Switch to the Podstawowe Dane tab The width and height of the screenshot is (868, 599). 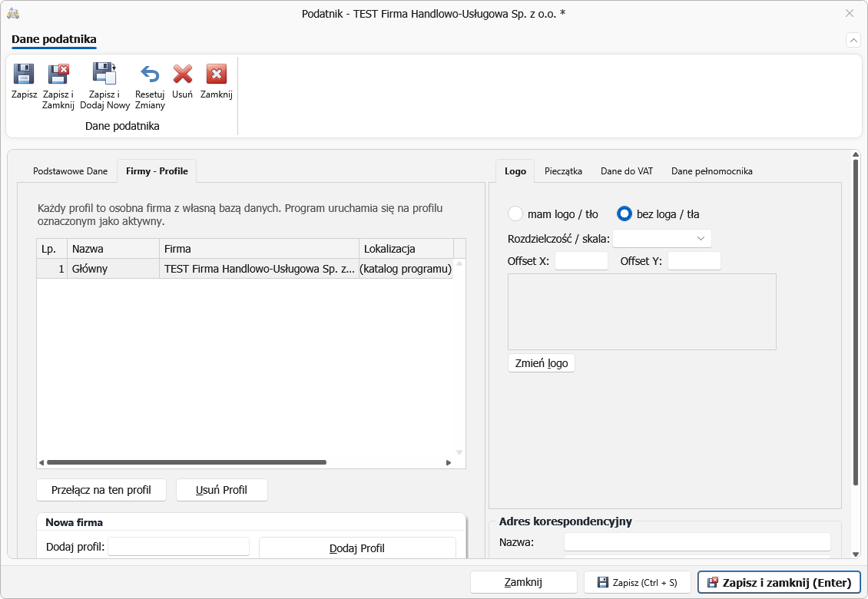pyautogui.click(x=71, y=171)
